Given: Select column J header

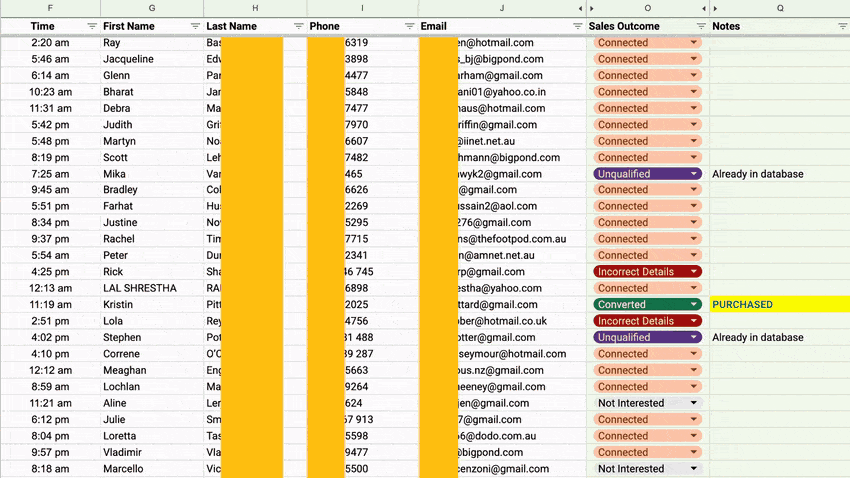Looking at the screenshot, I should 501,8.
